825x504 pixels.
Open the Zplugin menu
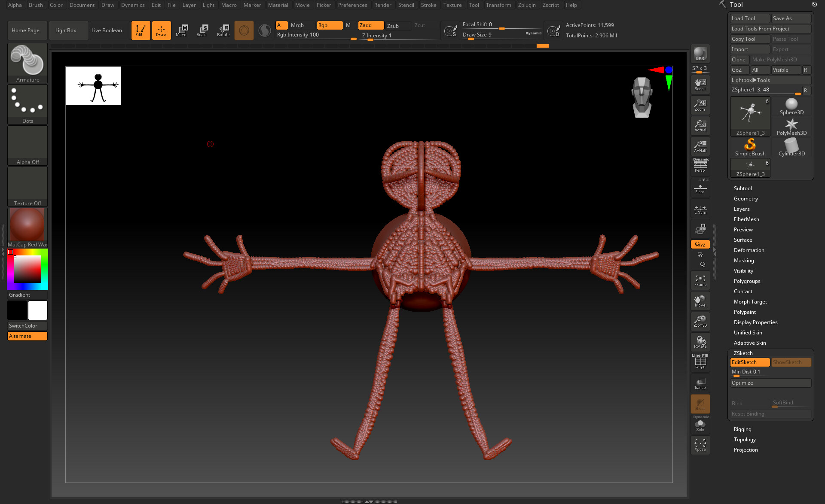[526, 5]
